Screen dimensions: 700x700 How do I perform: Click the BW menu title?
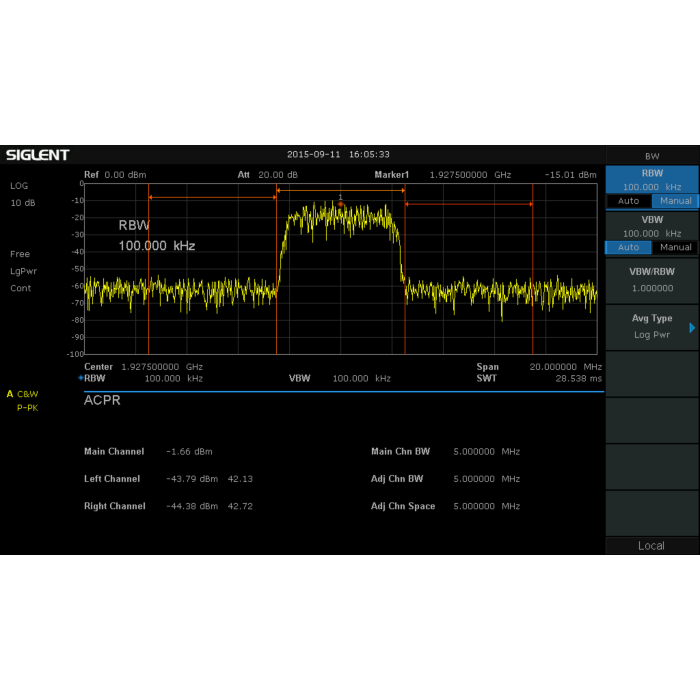point(652,156)
